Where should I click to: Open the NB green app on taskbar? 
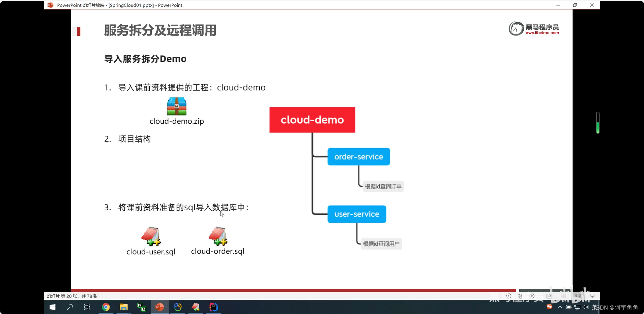click(142, 307)
